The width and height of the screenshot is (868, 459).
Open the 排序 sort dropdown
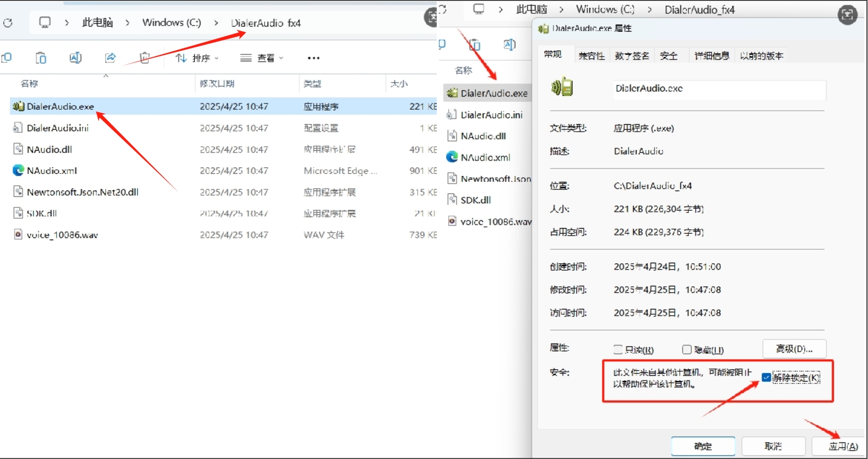pyautogui.click(x=198, y=58)
